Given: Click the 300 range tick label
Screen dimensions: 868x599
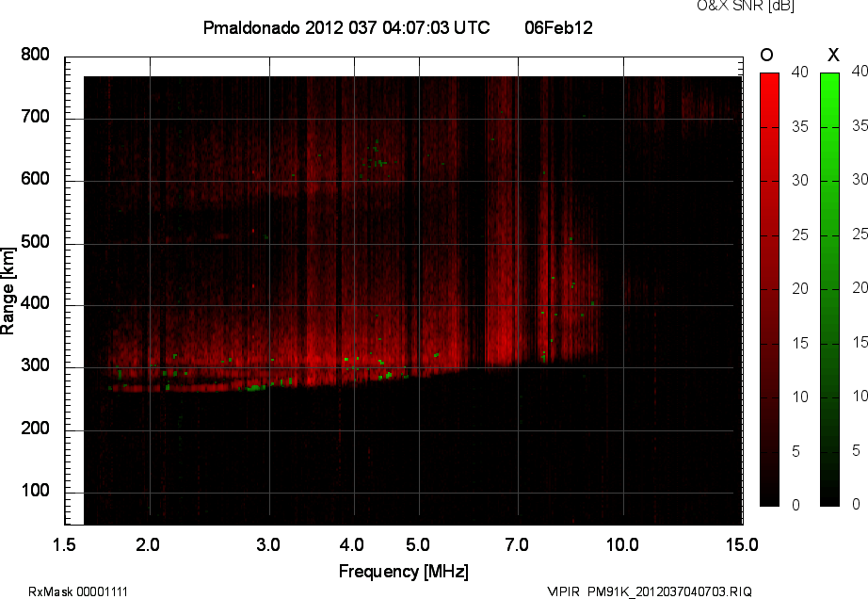Looking at the screenshot, I should (x=35, y=366).
